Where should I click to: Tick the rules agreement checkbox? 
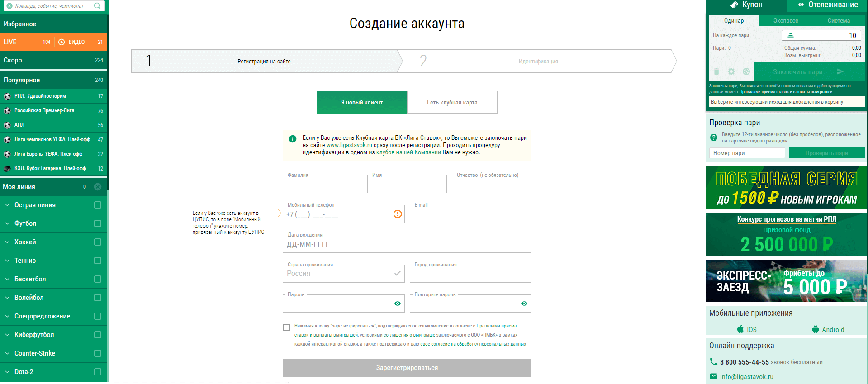[x=286, y=327]
